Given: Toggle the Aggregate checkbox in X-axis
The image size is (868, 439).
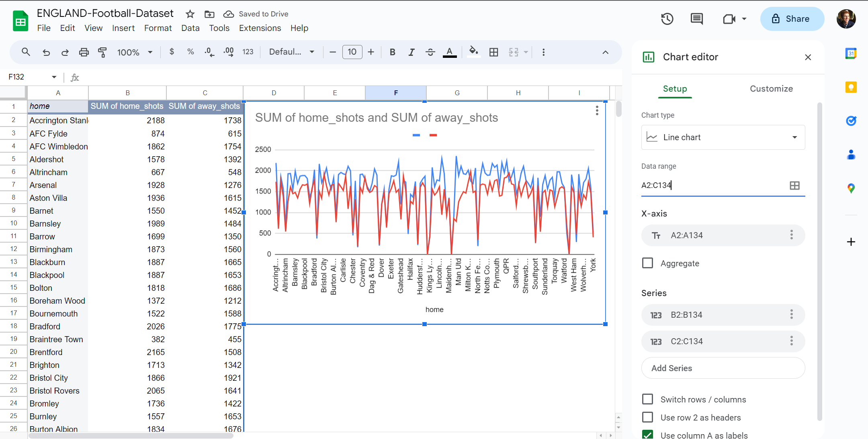Looking at the screenshot, I should (649, 263).
